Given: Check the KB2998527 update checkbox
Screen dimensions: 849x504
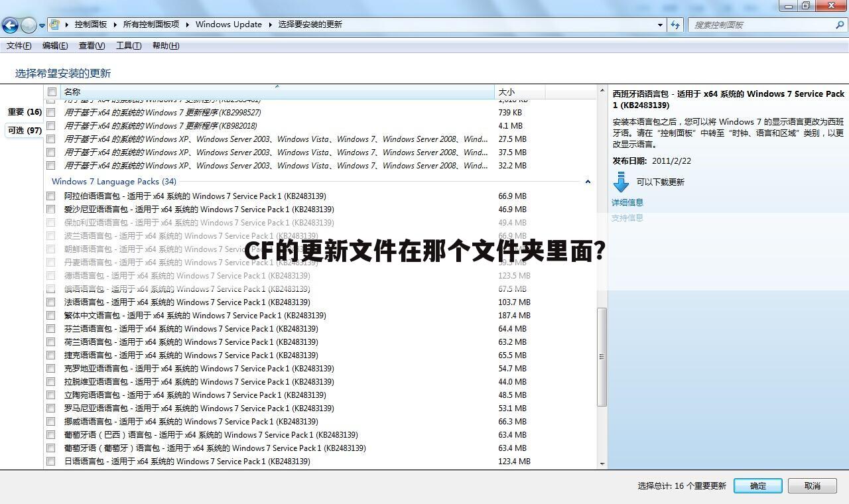Looking at the screenshot, I should 51,113.
